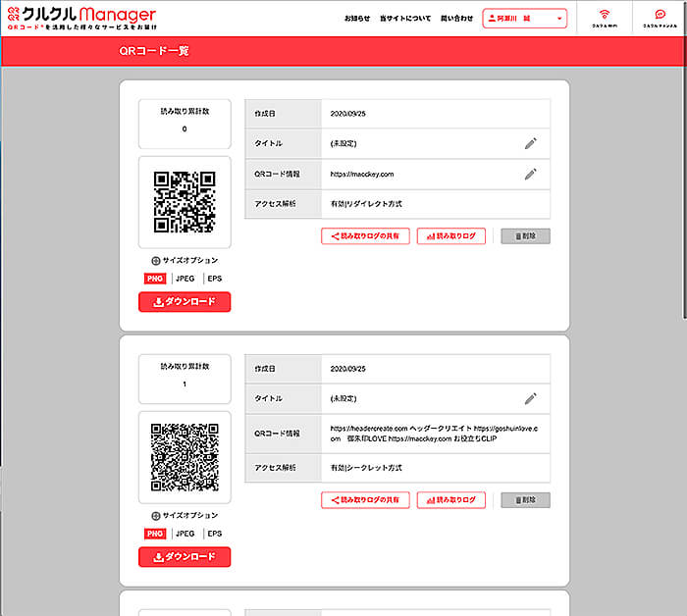Share read log for headercreate.com QR code
Image resolution: width=687 pixels, height=616 pixels.
pyautogui.click(x=365, y=500)
